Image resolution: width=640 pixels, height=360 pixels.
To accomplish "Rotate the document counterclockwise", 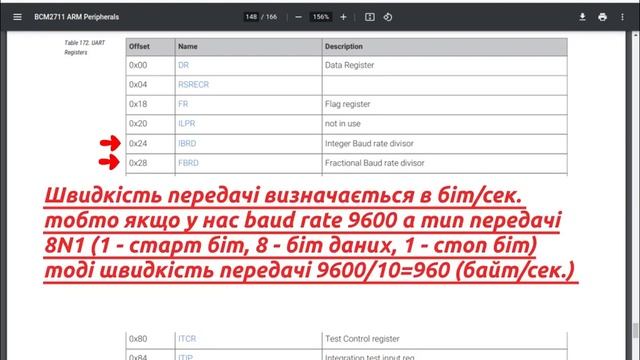I will 388,17.
